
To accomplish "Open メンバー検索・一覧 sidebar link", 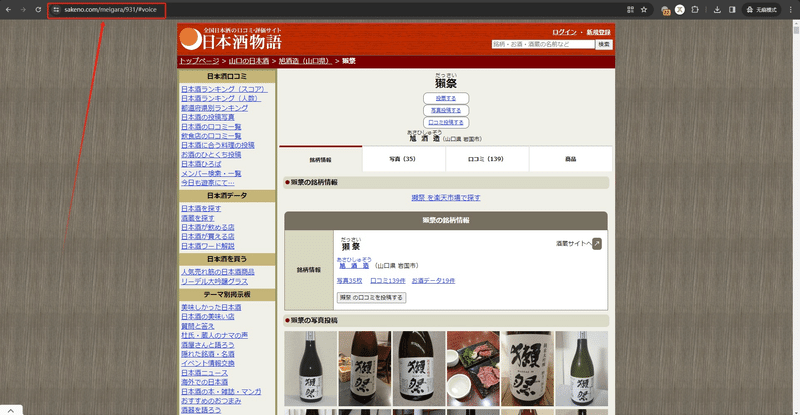I will coord(211,173).
